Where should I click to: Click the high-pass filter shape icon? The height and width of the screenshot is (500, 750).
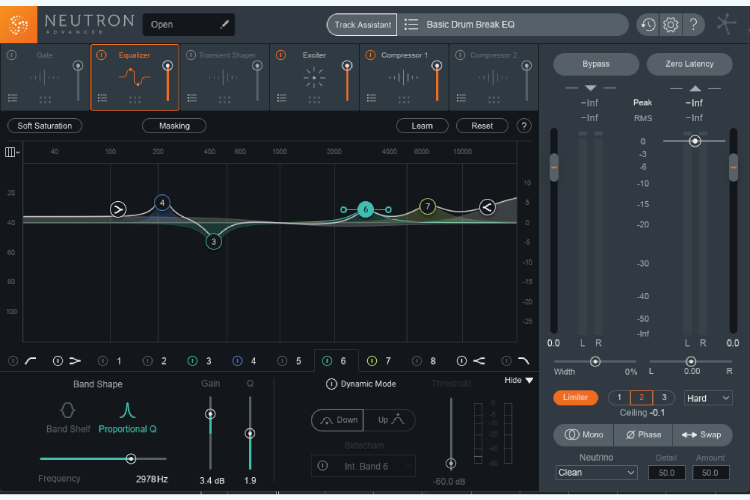click(x=31, y=361)
